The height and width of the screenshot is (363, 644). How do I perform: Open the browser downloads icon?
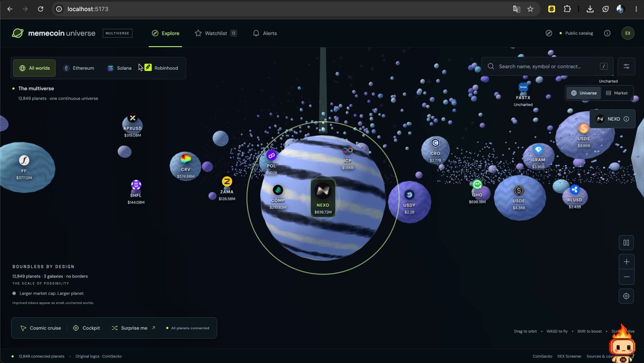coord(590,9)
